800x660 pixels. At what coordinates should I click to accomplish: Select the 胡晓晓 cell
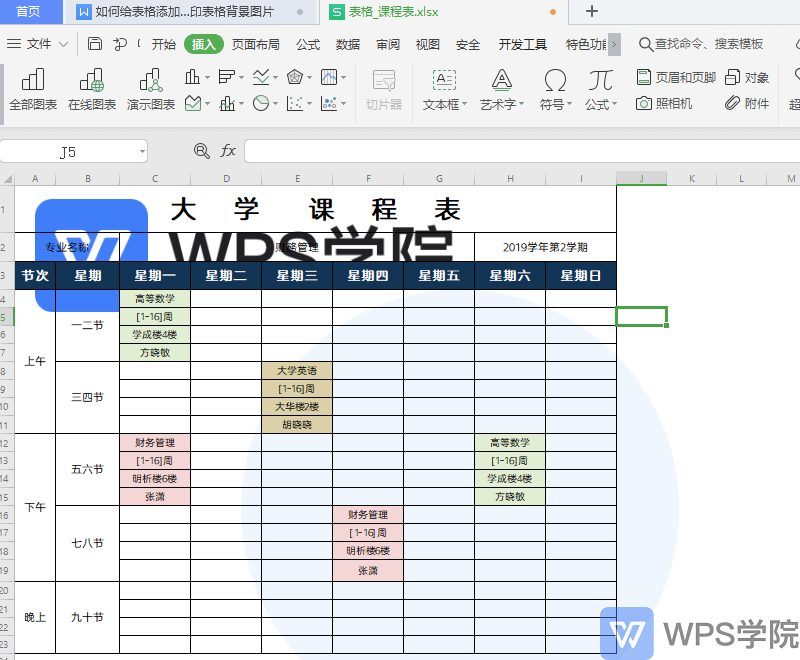point(296,424)
